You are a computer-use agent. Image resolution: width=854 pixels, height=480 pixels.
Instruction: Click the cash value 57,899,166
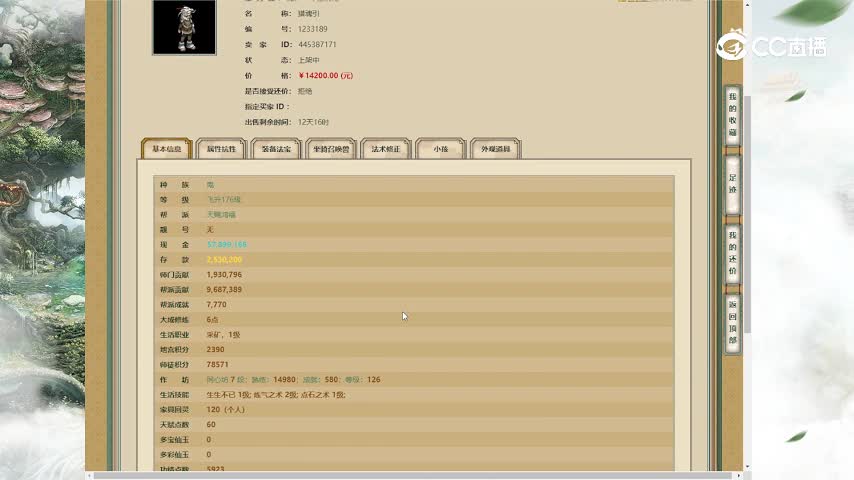(227, 245)
